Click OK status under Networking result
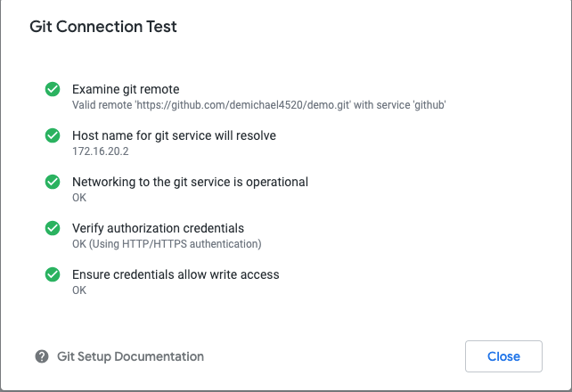The image size is (572, 392). tap(79, 197)
